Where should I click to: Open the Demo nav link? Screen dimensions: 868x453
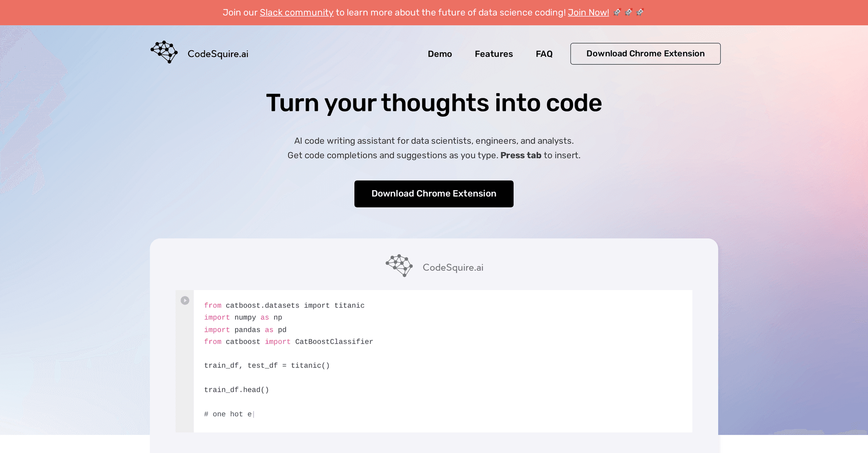(440, 54)
